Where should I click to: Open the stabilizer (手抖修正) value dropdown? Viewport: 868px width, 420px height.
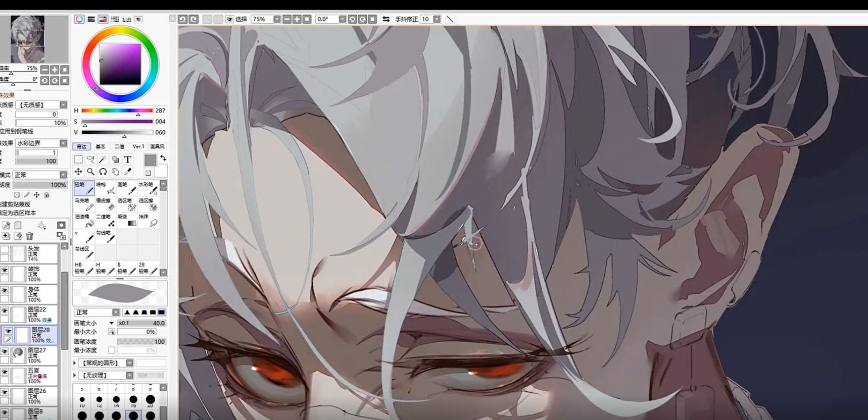437,19
